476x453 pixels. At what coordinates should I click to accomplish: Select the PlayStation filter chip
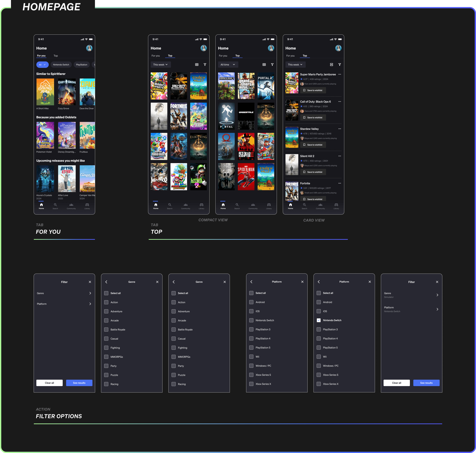pyautogui.click(x=82, y=65)
